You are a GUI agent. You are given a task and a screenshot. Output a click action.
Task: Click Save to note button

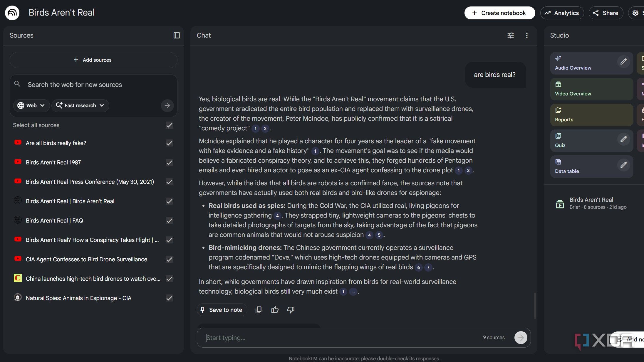click(222, 310)
